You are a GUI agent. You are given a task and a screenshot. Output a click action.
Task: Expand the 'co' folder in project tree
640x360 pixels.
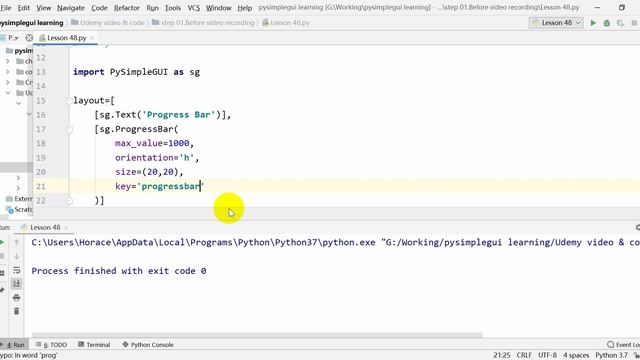[8, 72]
